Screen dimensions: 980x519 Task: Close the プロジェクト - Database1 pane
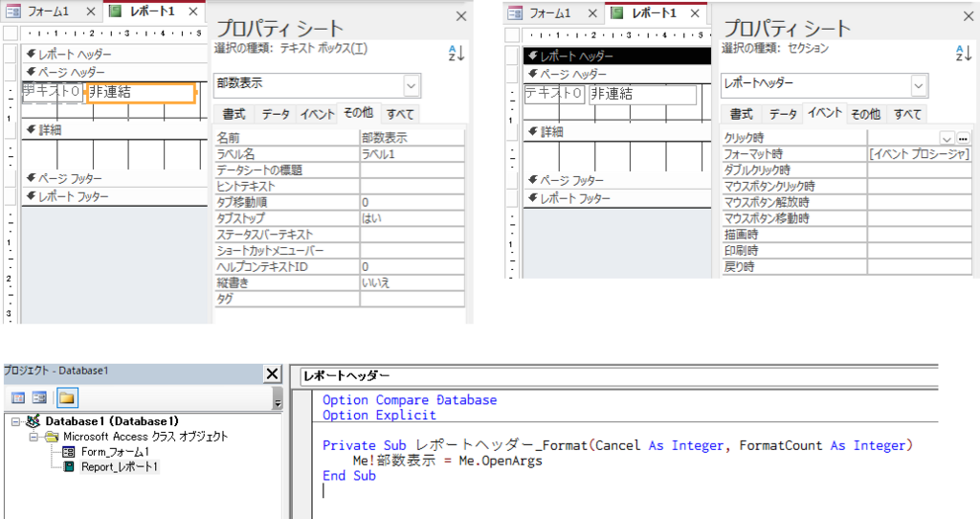272,373
